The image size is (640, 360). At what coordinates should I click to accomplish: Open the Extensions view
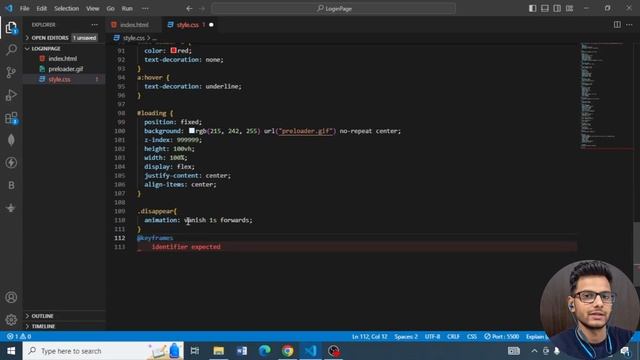click(11, 118)
